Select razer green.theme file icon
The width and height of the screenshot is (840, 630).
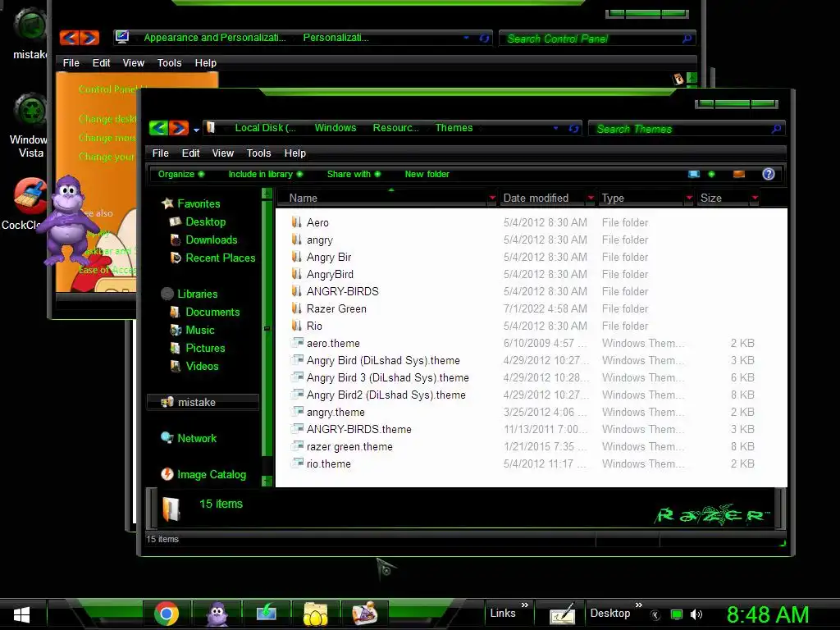click(x=297, y=445)
